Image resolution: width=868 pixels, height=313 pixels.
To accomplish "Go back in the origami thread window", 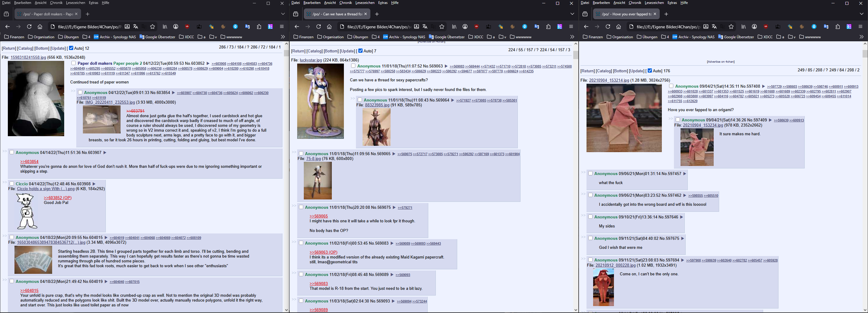I will point(586,27).
